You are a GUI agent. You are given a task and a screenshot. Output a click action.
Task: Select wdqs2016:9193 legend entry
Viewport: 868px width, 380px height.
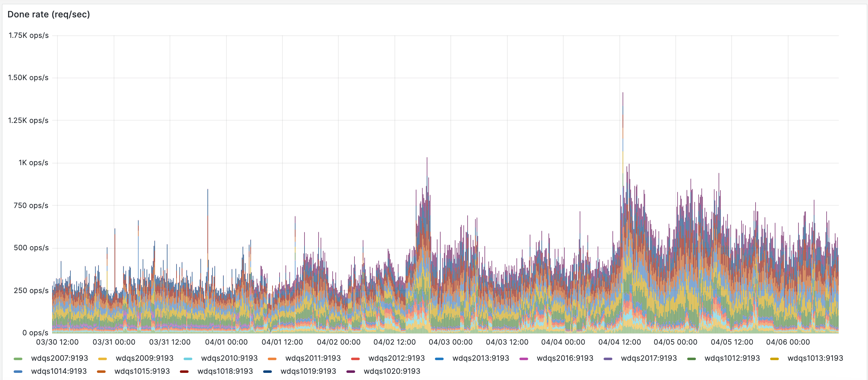(x=565, y=358)
